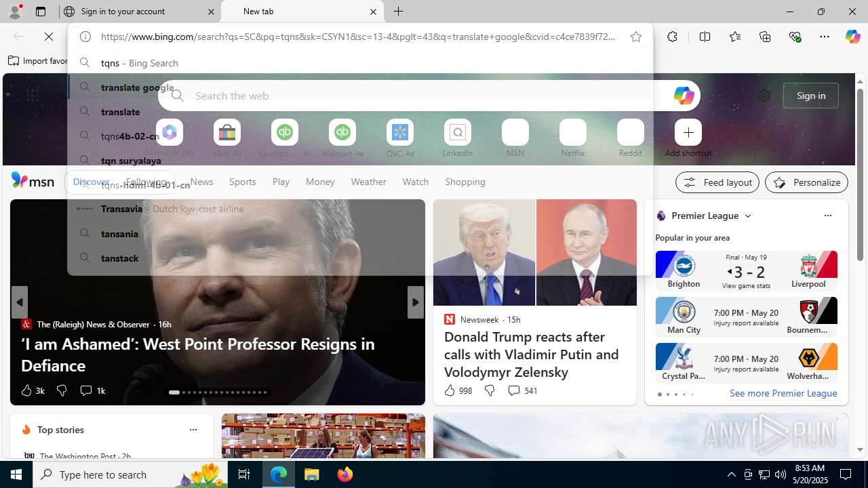Click the browser profile avatar icon
The width and height of the screenshot is (868, 488).
point(14,12)
